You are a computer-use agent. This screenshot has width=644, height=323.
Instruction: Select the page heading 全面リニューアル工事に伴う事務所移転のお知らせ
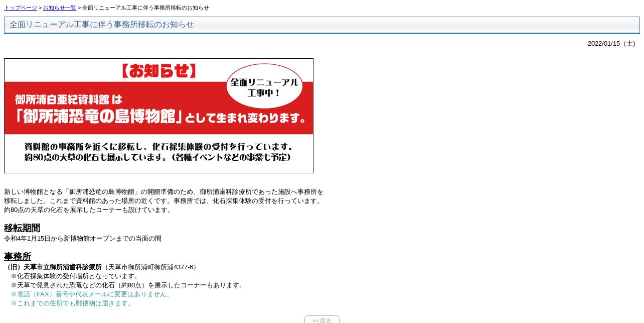pyautogui.click(x=102, y=25)
